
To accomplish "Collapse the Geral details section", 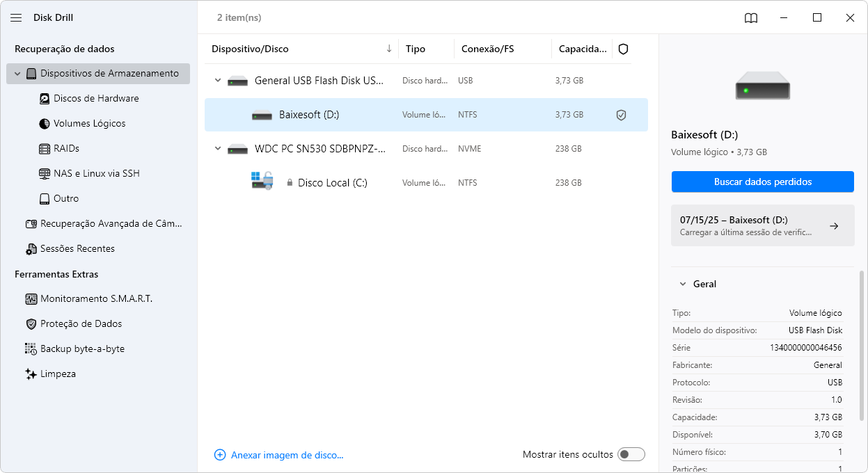I will tap(681, 284).
